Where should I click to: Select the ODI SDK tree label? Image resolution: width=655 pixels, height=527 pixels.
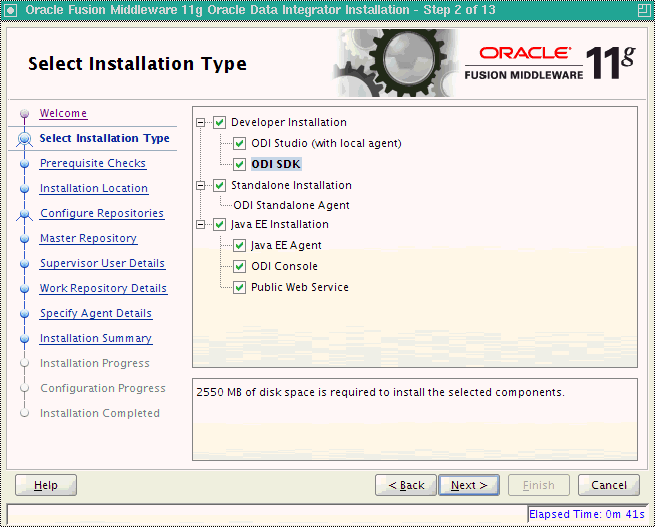pyautogui.click(x=276, y=164)
